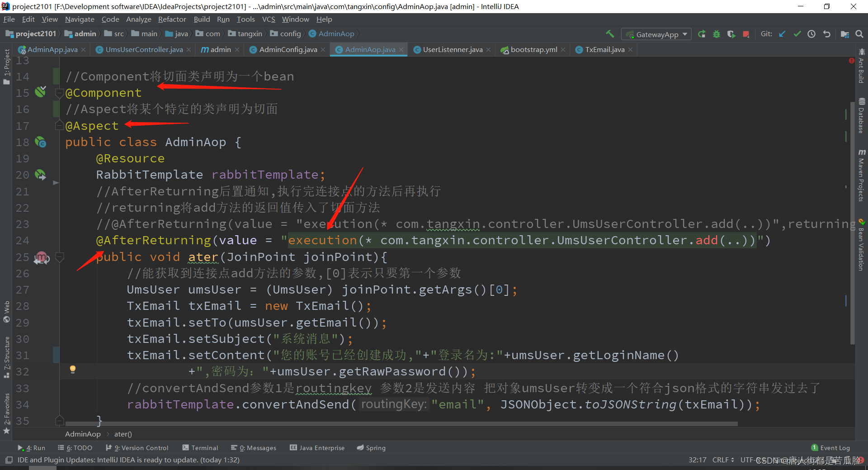Open the Project tool window sidebar button
The height and width of the screenshot is (470, 868).
pos(6,66)
